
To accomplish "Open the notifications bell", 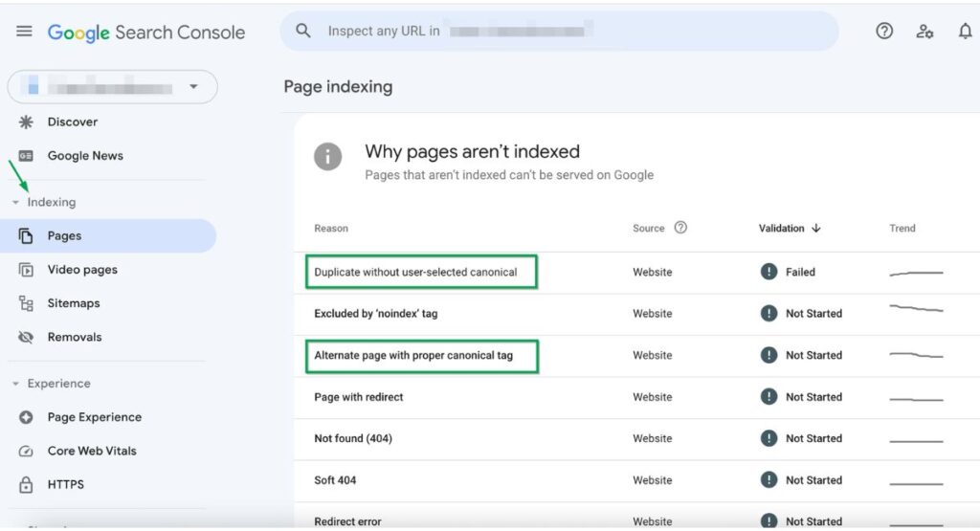I will click(965, 31).
